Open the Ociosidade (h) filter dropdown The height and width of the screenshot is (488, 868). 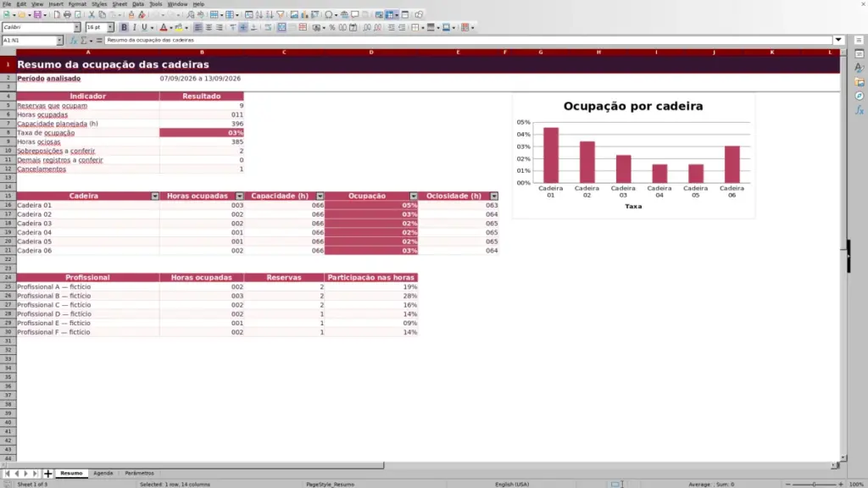click(x=494, y=196)
